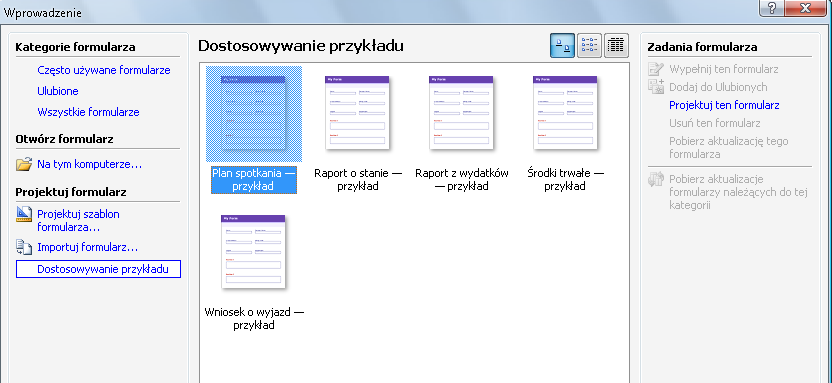832x383 pixels.
Task: Select Plan spotkania thumbnail
Action: [x=254, y=114]
